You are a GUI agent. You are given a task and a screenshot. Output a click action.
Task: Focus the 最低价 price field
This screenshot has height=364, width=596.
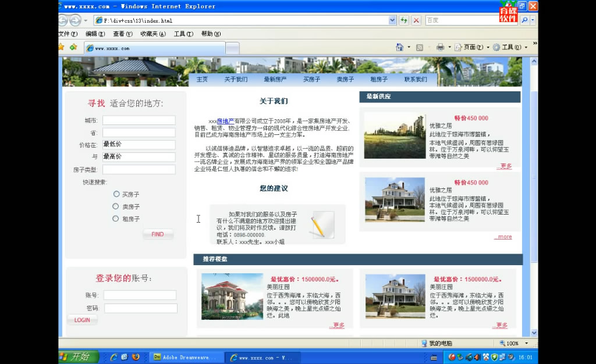pos(139,145)
